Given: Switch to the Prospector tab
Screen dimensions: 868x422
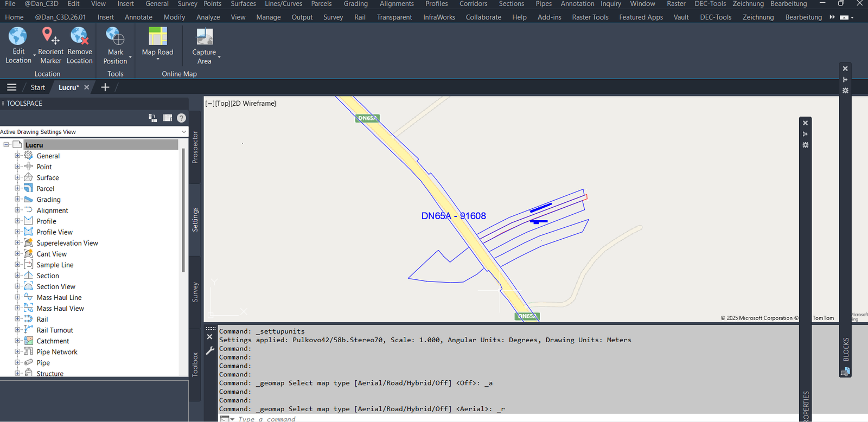Looking at the screenshot, I should point(195,147).
